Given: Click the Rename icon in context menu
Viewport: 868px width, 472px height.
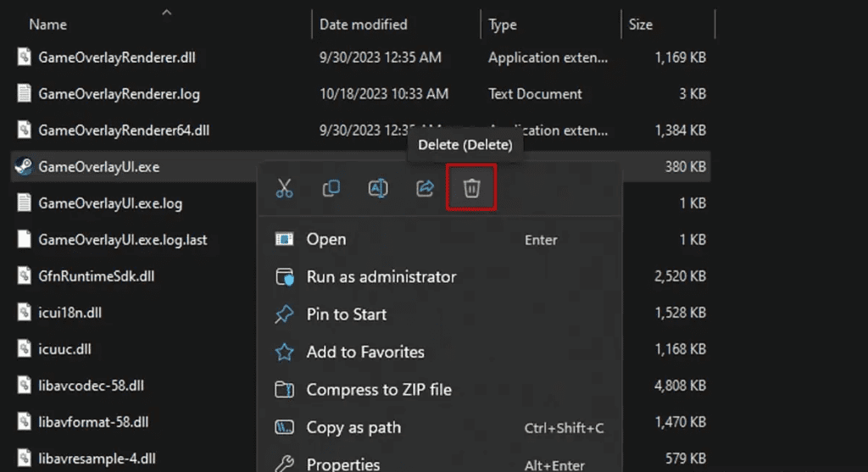Looking at the screenshot, I should tap(378, 188).
